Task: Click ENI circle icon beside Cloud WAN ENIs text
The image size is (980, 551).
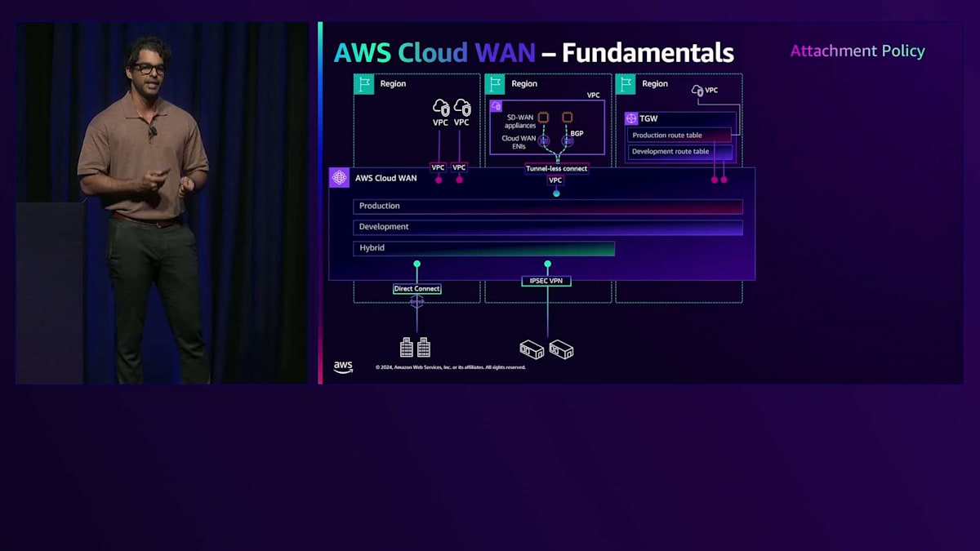Action: pos(544,141)
